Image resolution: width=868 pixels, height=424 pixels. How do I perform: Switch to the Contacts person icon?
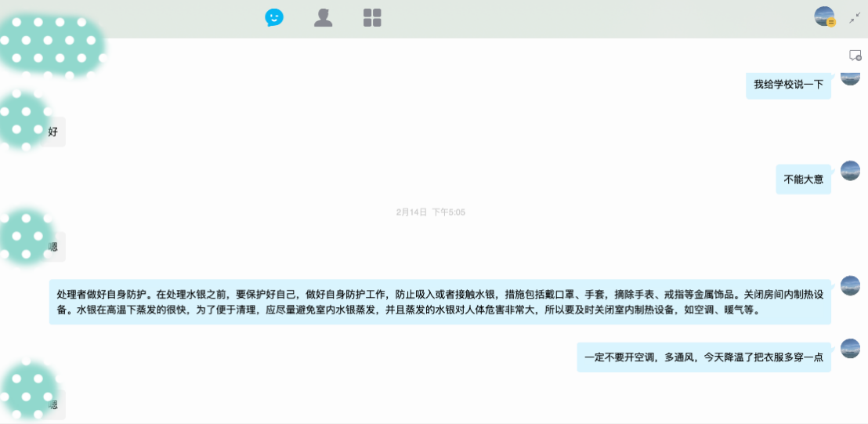click(x=323, y=17)
